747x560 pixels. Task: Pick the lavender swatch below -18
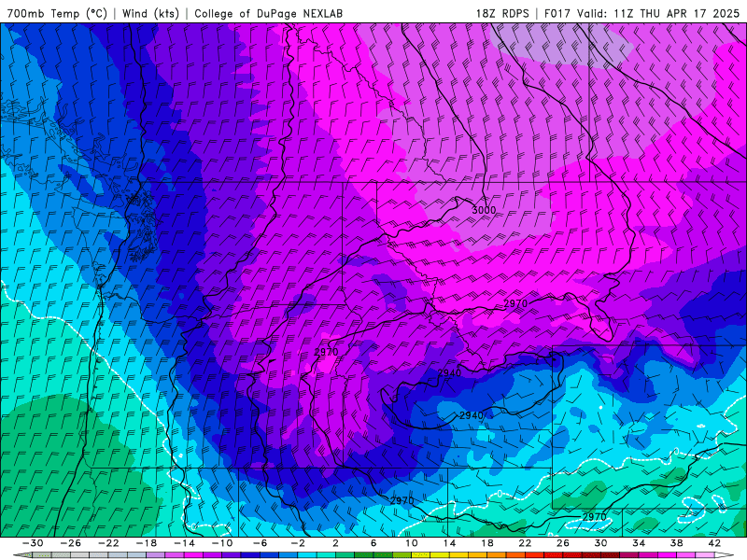[x=156, y=555]
